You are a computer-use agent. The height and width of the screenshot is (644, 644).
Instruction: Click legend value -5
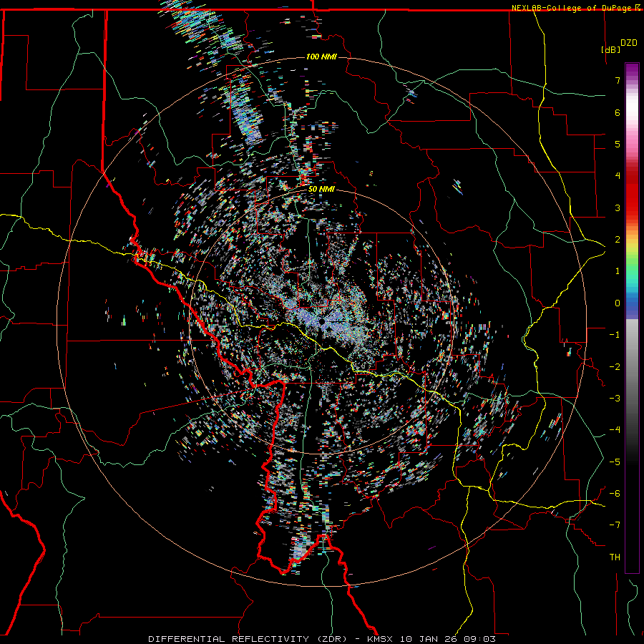(x=615, y=462)
